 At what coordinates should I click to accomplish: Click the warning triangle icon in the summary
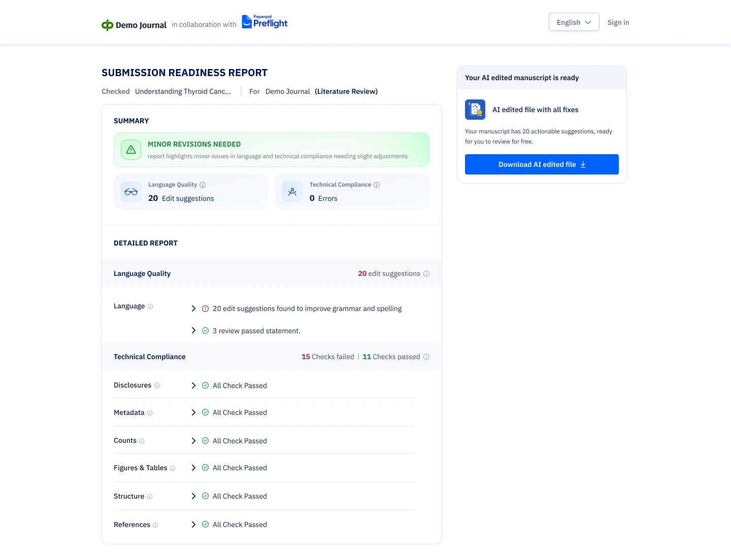[x=131, y=150]
